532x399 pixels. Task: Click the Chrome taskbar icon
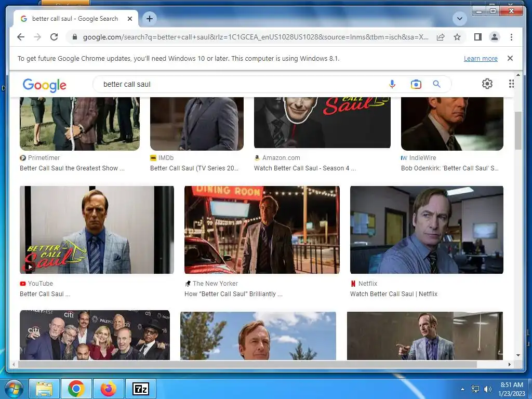point(76,389)
